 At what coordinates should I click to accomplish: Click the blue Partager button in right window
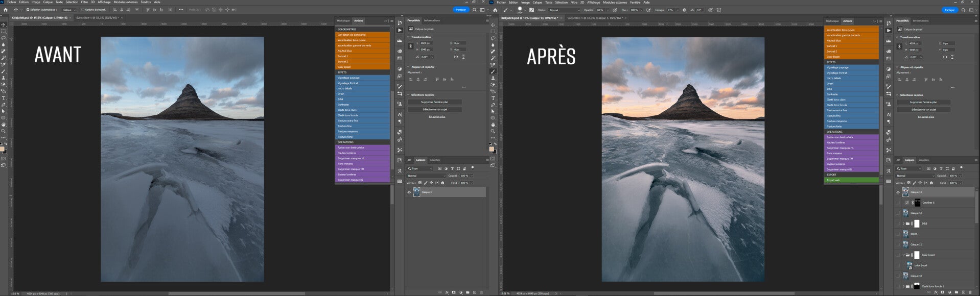pyautogui.click(x=949, y=10)
